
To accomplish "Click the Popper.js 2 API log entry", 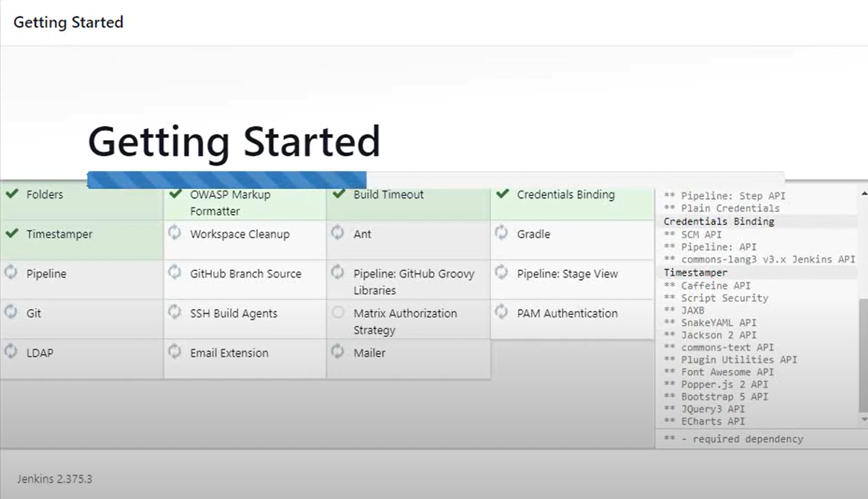I will point(716,384).
